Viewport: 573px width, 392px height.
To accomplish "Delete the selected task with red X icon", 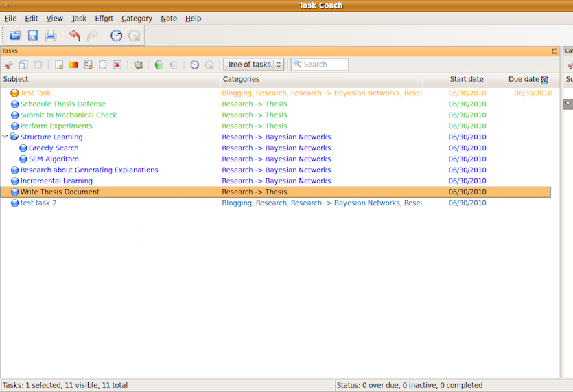I will point(117,65).
